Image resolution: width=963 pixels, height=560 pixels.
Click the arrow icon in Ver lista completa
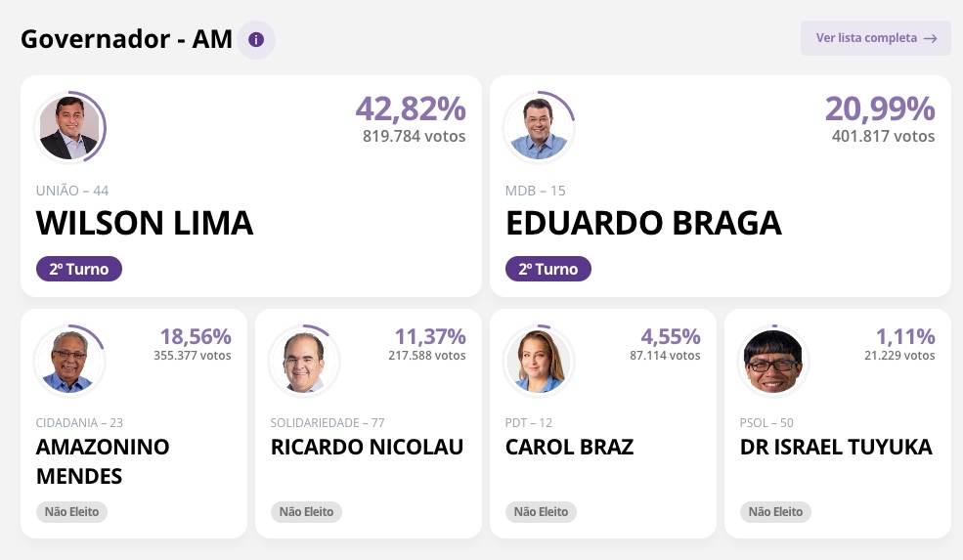(930, 38)
